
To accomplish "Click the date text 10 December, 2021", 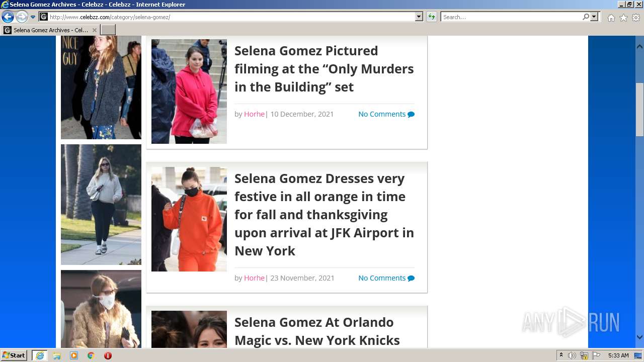I will pyautogui.click(x=302, y=114).
